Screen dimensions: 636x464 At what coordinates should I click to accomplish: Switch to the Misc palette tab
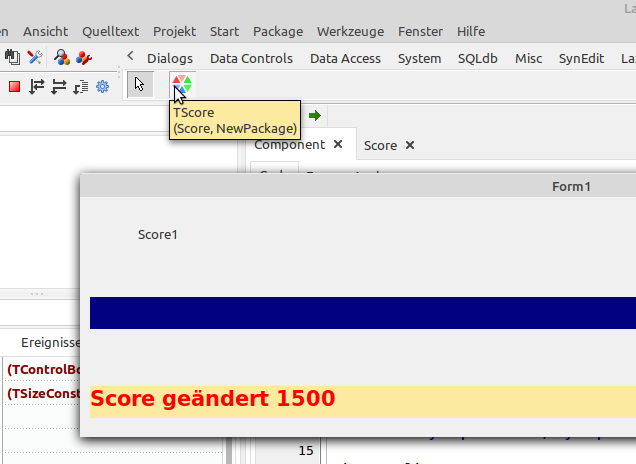click(x=529, y=58)
